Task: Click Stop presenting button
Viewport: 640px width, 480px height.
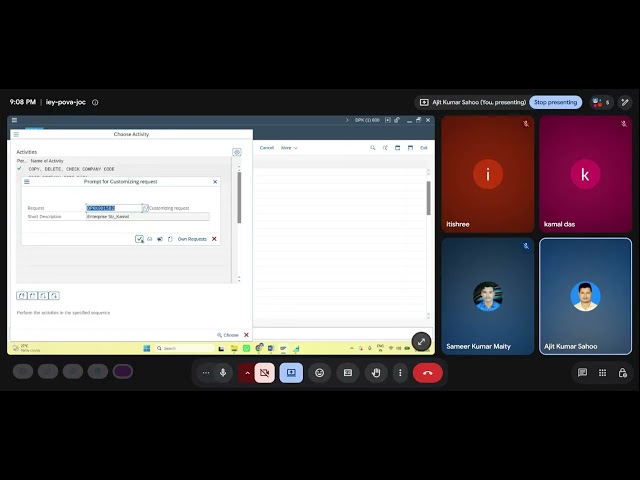Action: [x=556, y=102]
